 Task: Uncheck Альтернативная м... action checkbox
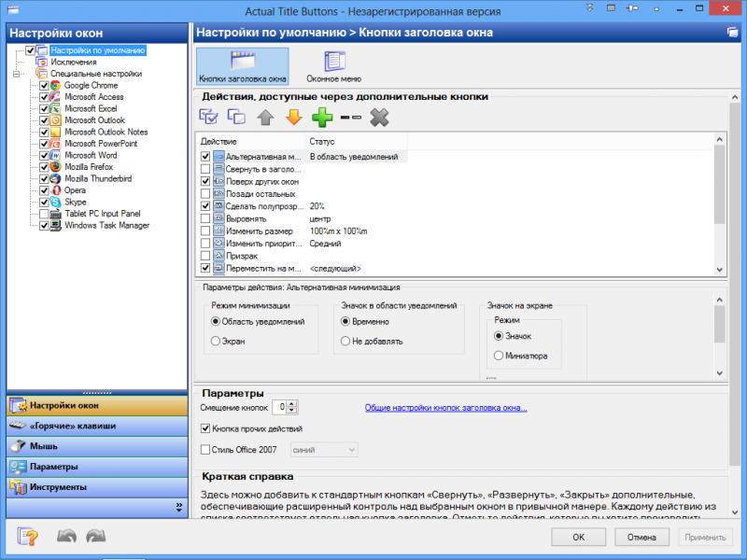tap(205, 156)
